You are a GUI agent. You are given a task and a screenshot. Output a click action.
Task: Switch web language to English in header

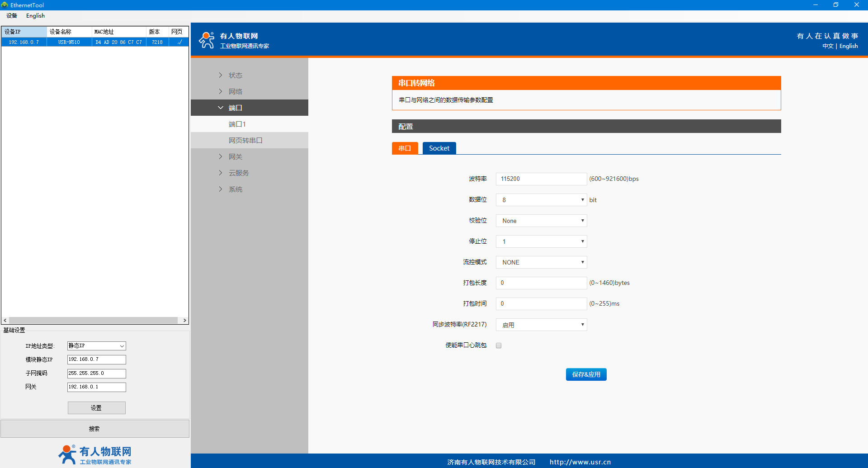click(849, 46)
